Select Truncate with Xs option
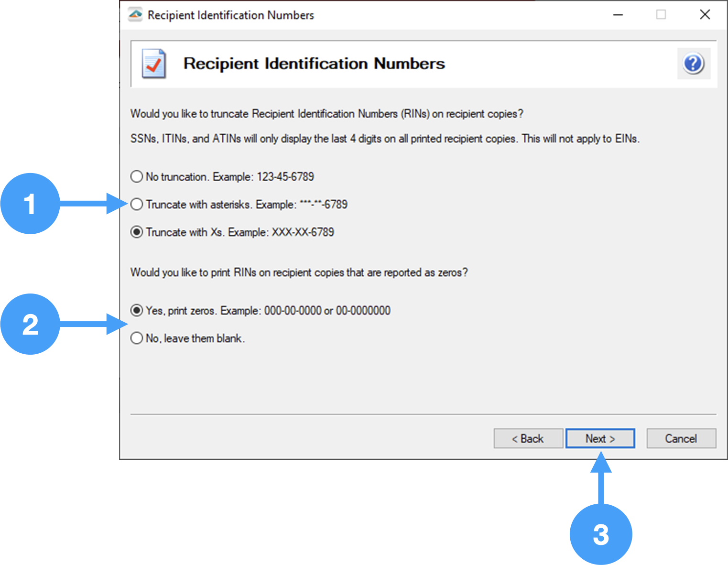Viewport: 728px width, 565px height. [x=137, y=232]
